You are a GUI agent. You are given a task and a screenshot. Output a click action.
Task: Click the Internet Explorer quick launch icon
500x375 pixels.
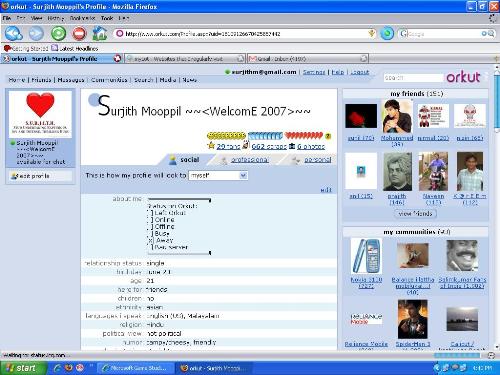point(58,368)
